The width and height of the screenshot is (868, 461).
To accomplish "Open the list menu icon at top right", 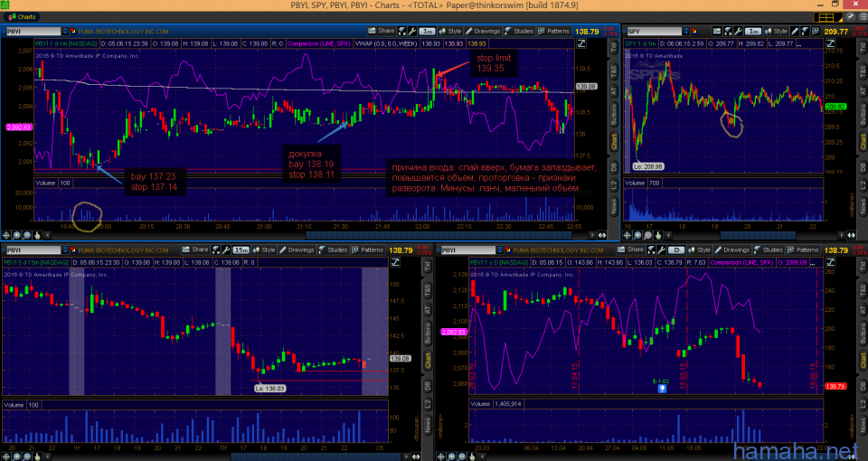I will (863, 17).
